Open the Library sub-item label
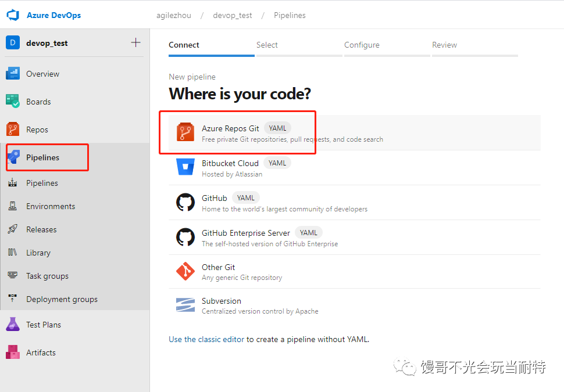Screen dimensions: 564x392 pyautogui.click(x=38, y=253)
